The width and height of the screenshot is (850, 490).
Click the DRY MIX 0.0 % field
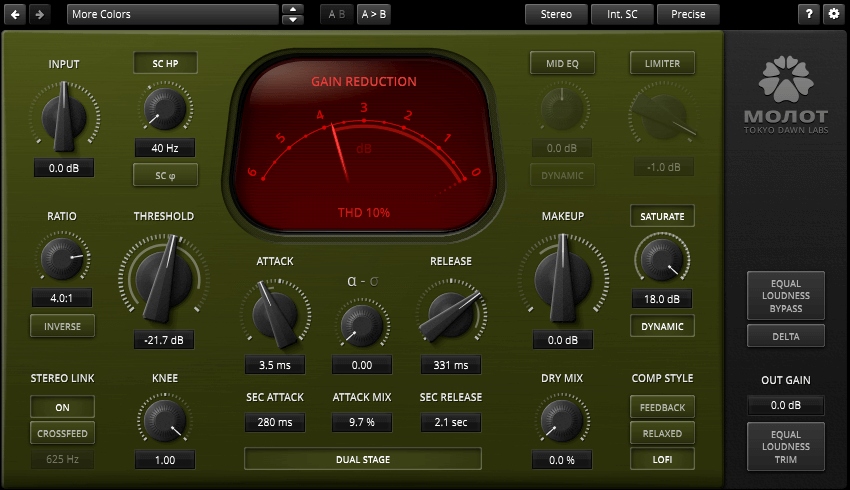562,460
